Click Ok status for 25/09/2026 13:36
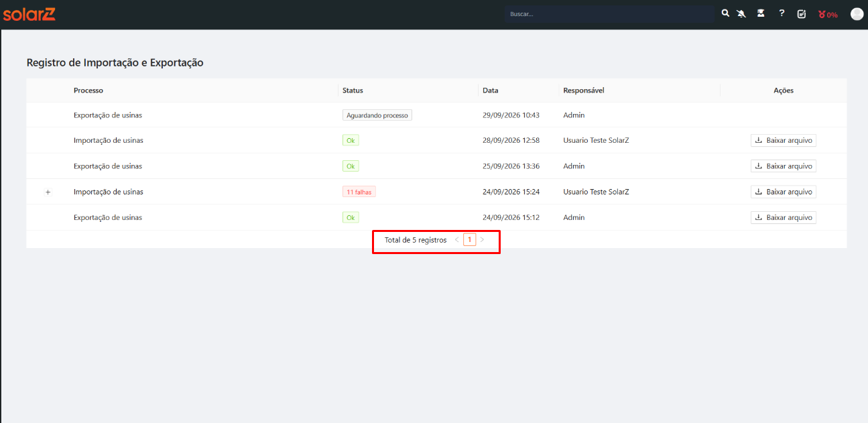 point(351,166)
